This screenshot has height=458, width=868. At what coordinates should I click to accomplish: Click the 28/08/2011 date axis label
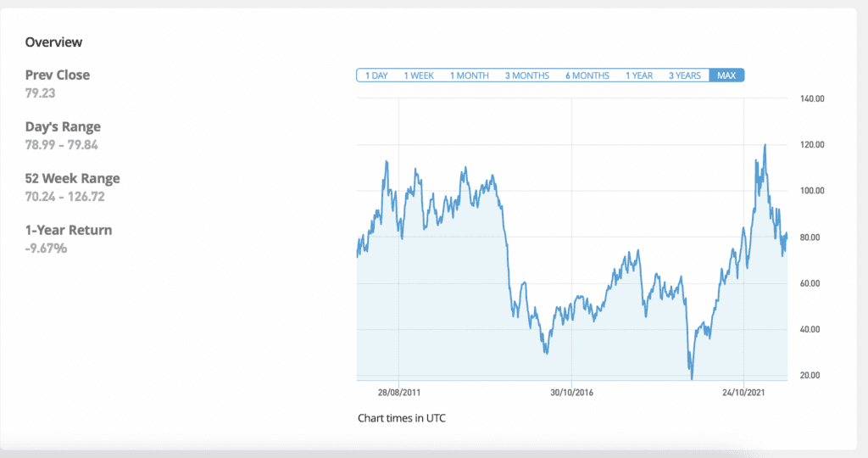coord(399,393)
